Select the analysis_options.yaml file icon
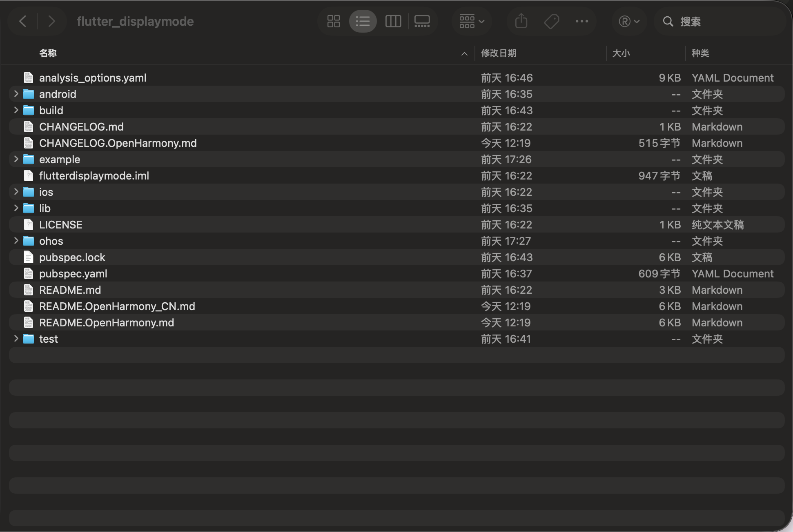The image size is (793, 532). (x=29, y=78)
